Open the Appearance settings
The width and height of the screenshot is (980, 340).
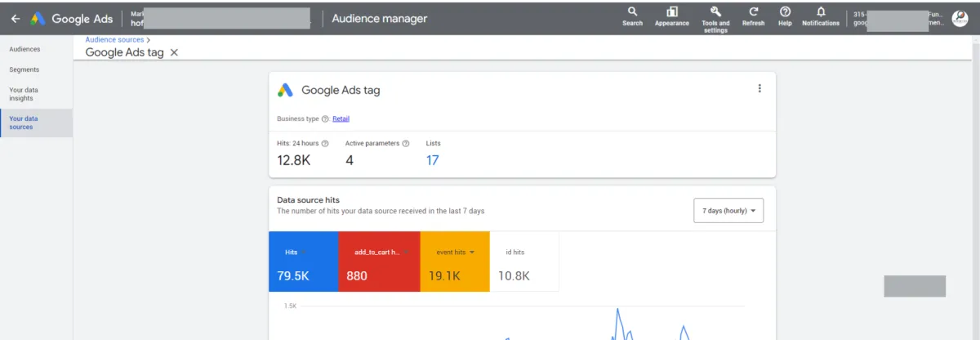(x=672, y=16)
